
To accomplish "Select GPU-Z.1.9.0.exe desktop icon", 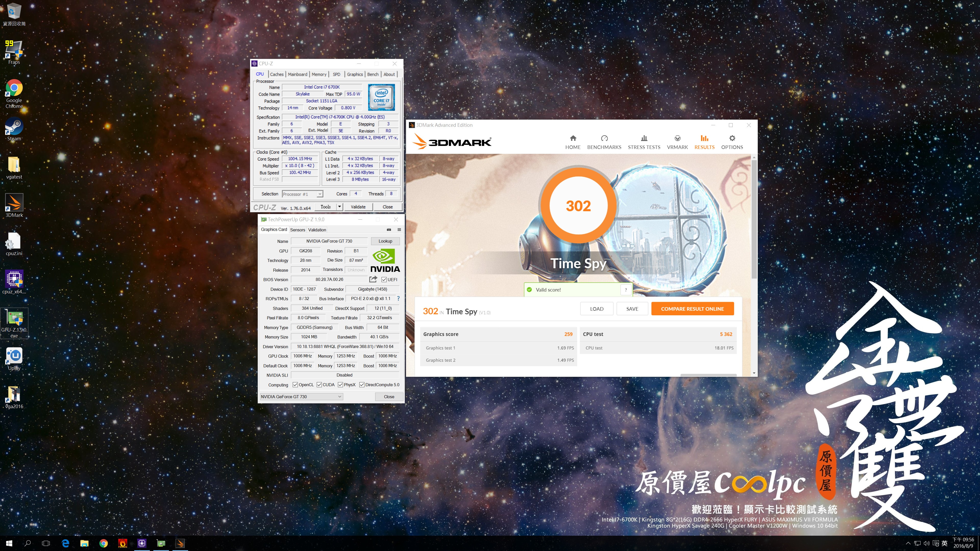I will tap(14, 323).
